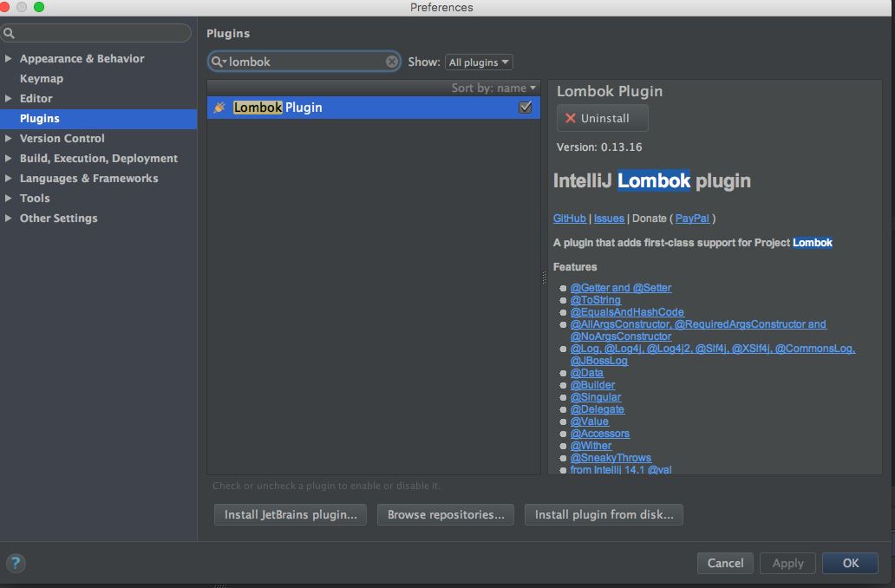895x588 pixels.
Task: Open the @EqualsAndHashCode link
Action: click(627, 311)
